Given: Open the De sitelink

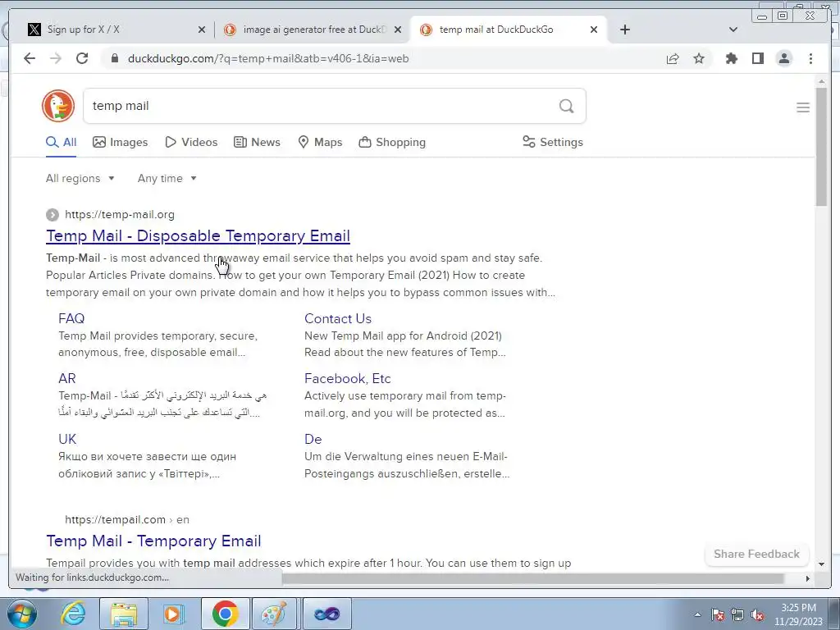Looking at the screenshot, I should [313, 439].
